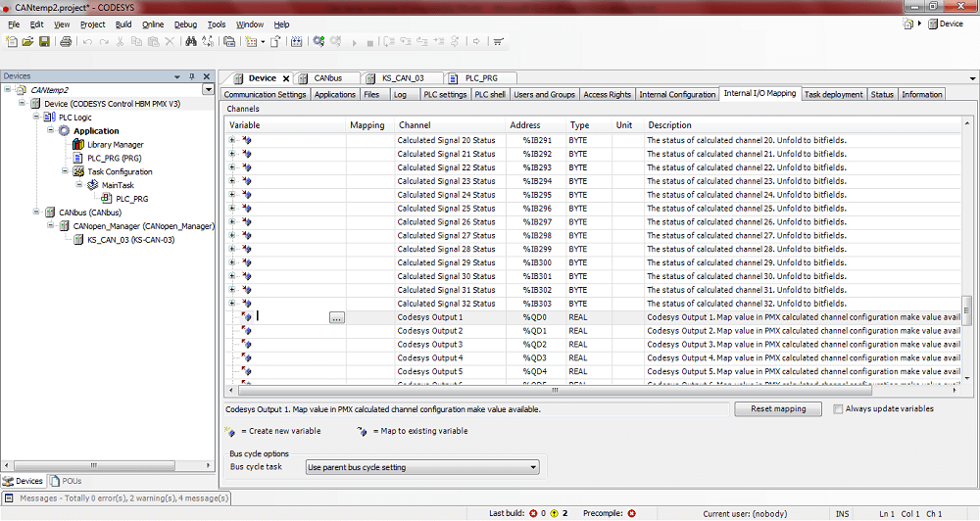Expand Calculated Signal 32 Status row
Viewport: 980px width, 521px height.
point(232,303)
